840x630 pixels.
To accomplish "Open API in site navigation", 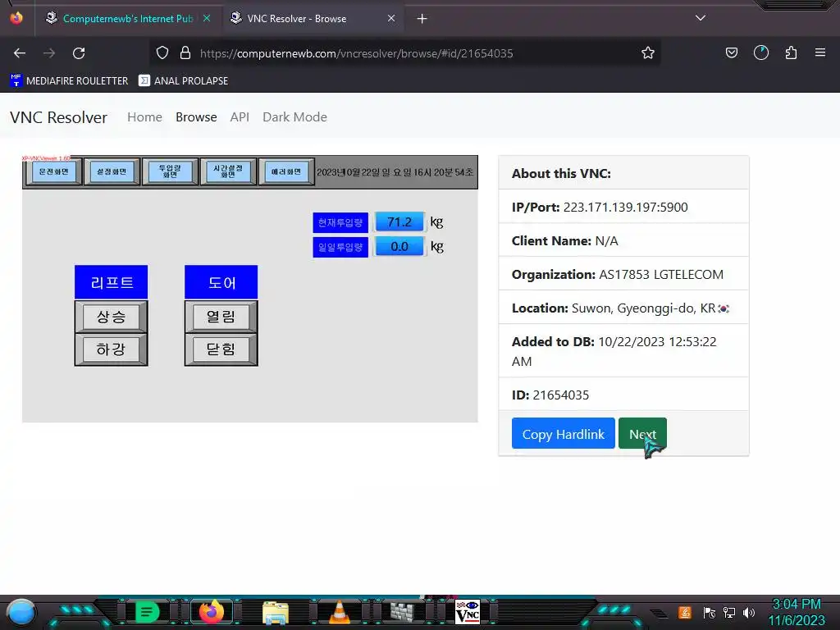I will (240, 116).
